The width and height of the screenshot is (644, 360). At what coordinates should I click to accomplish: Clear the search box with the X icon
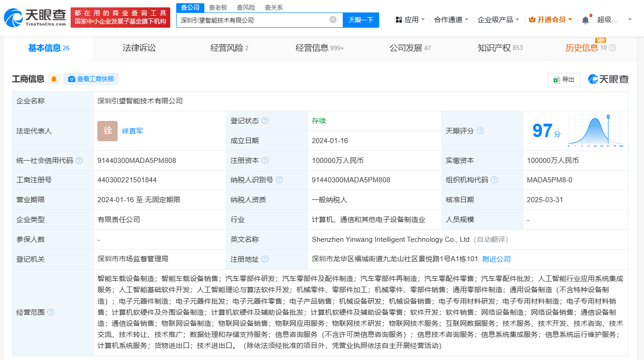[x=333, y=20]
